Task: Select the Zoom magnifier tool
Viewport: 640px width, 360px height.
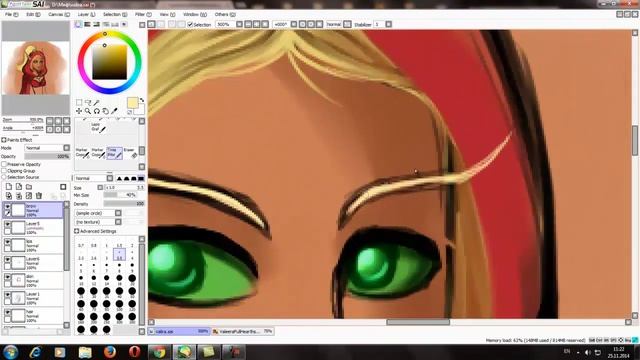Action: coord(88,111)
